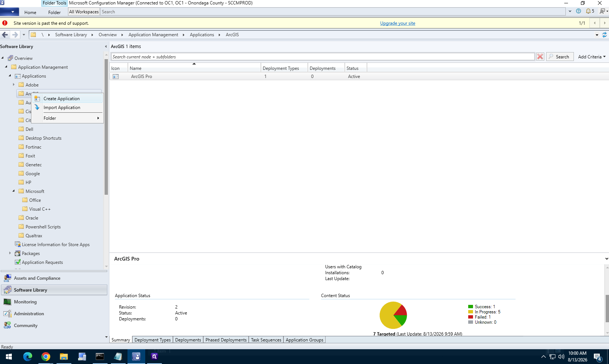Switch to the Monitoring workspace
The height and width of the screenshot is (364, 609).
coord(54,302)
